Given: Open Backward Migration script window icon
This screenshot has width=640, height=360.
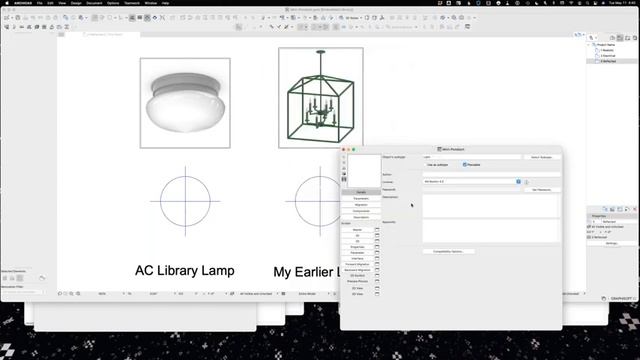Looking at the screenshot, I should pyautogui.click(x=377, y=270).
